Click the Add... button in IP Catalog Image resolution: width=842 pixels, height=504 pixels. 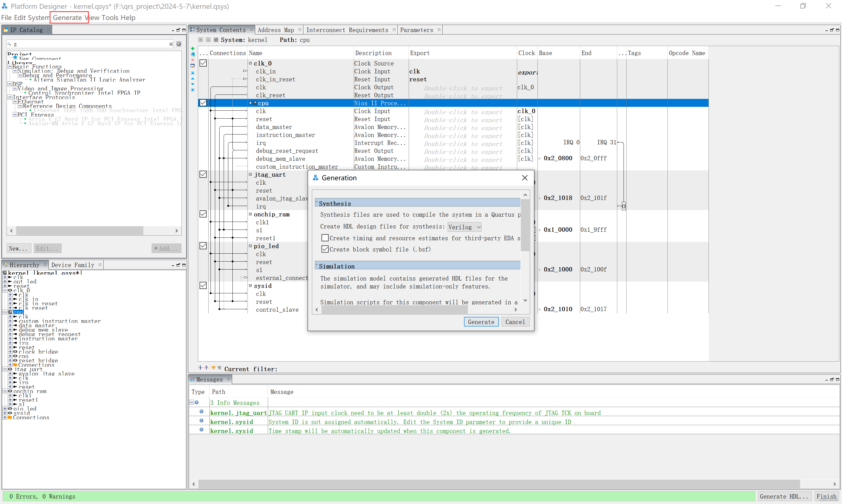(x=166, y=248)
